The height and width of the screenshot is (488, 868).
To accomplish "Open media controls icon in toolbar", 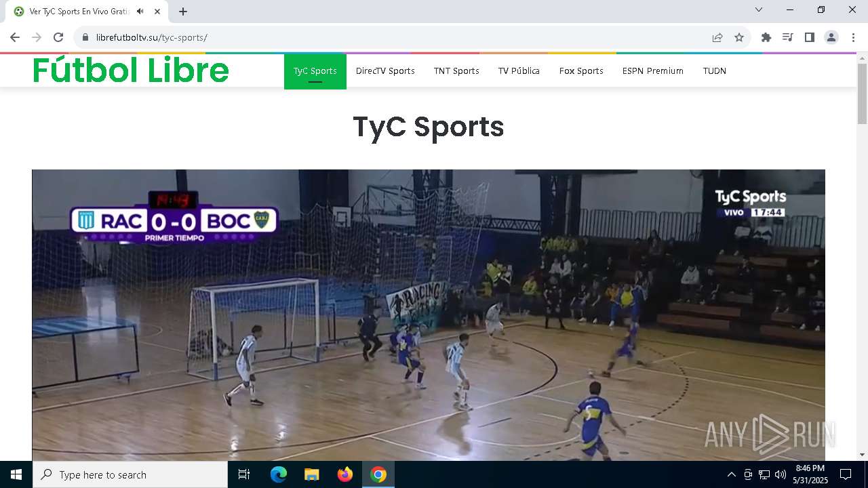I will (788, 37).
